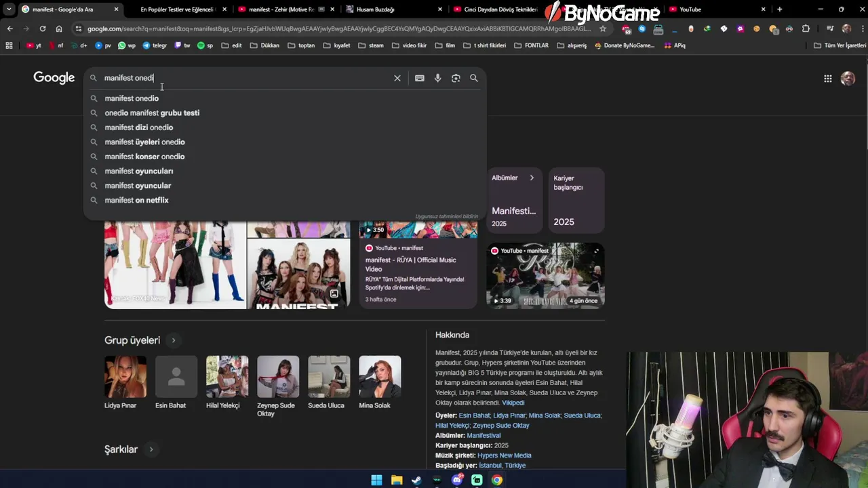The height and width of the screenshot is (488, 868).
Task: Open the Manifestival album link
Action: (x=484, y=435)
